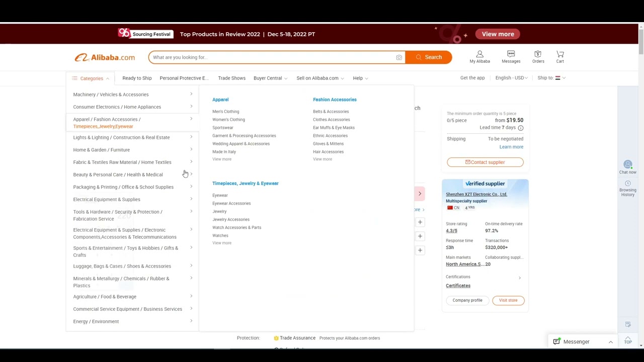The height and width of the screenshot is (362, 644).
Task: Click the Ship to country flag
Action: 557,78
